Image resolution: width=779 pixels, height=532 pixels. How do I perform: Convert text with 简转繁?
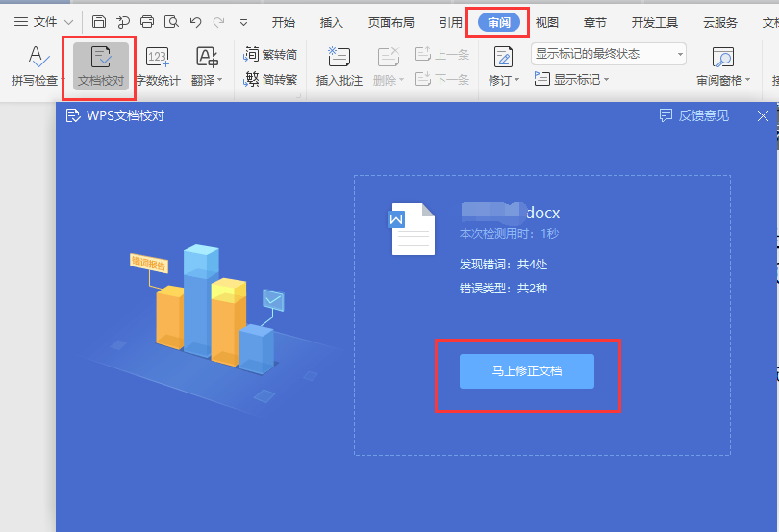[270, 79]
